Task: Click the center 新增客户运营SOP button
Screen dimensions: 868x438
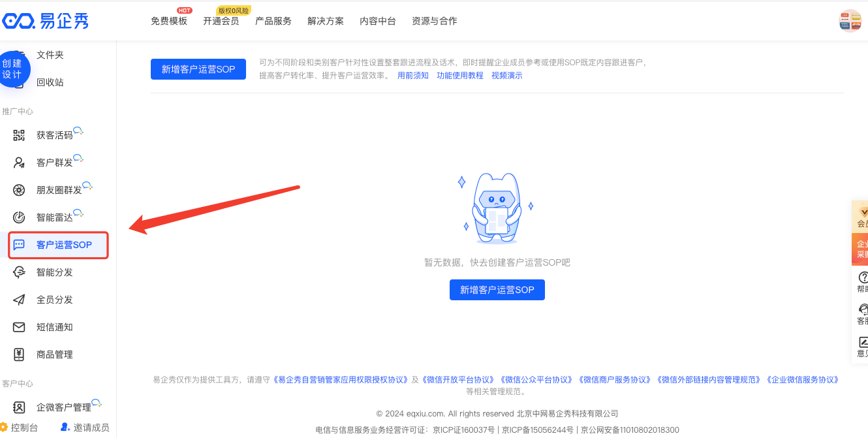Action: [x=497, y=290]
